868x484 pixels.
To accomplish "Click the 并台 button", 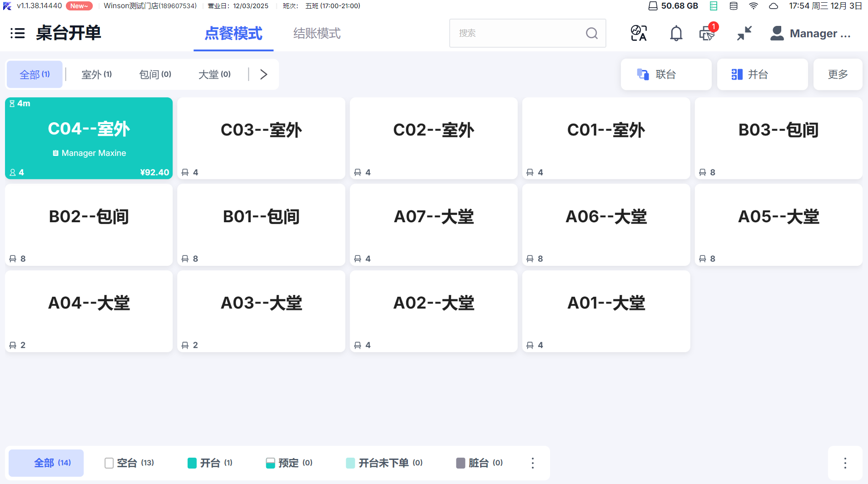I will [762, 74].
